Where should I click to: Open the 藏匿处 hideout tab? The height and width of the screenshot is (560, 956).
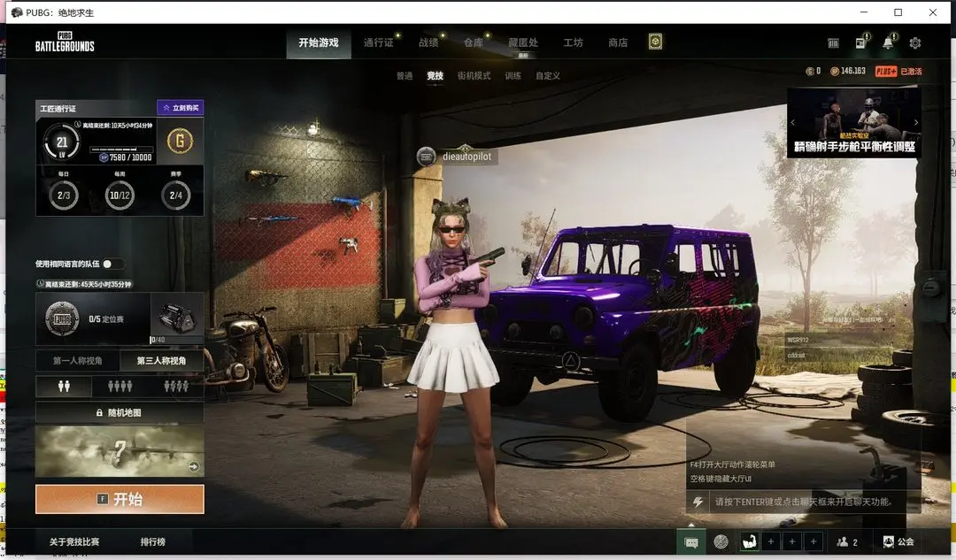(x=523, y=42)
